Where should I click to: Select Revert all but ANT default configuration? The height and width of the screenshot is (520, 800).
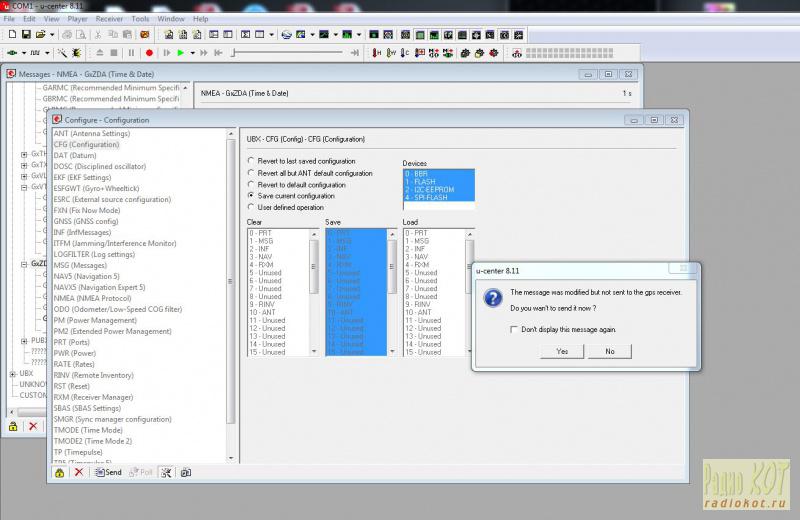(x=251, y=173)
